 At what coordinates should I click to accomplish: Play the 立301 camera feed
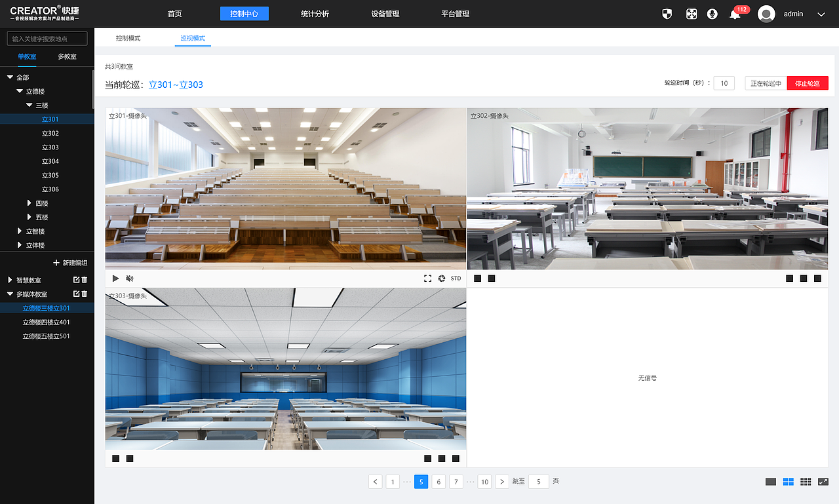116,279
